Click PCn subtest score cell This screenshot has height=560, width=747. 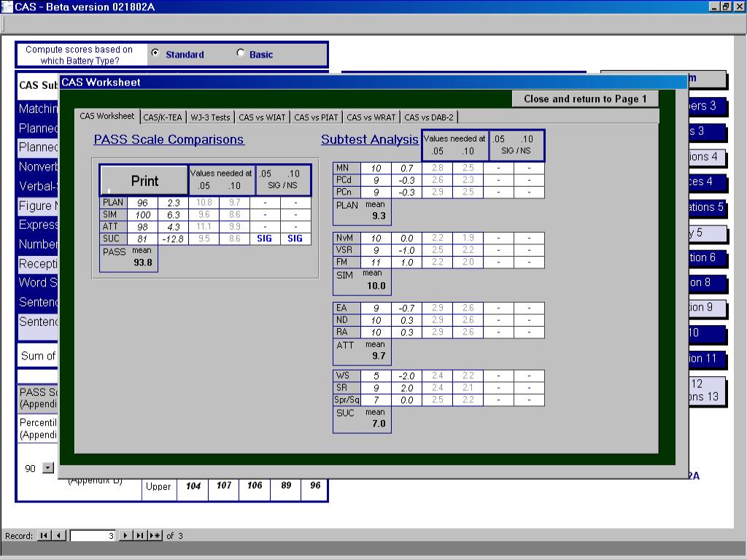376,192
